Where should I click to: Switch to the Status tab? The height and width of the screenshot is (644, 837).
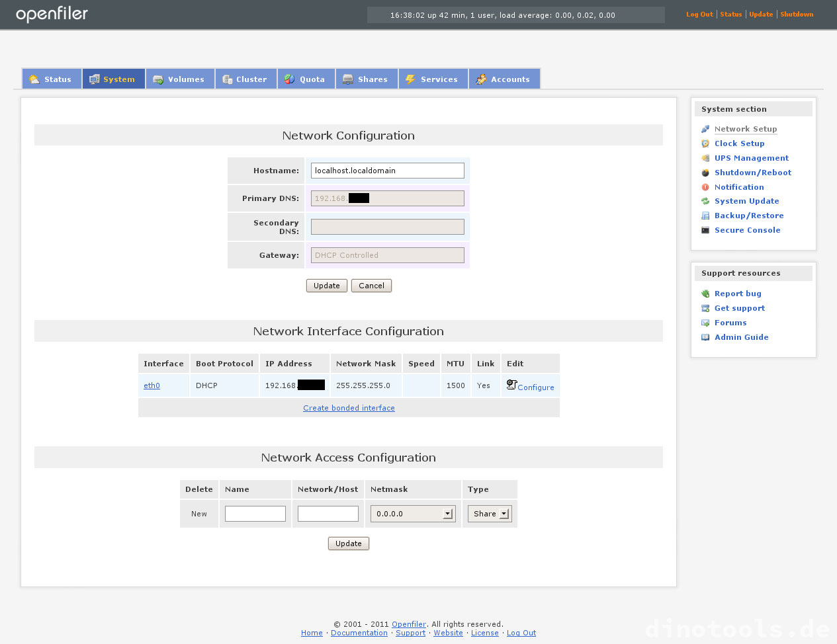[x=52, y=79]
